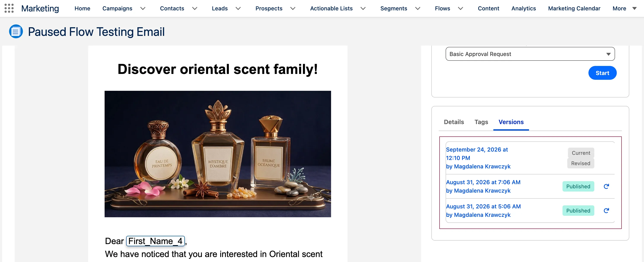The width and height of the screenshot is (644, 262).
Task: Click the Revised status badge
Action: (x=580, y=163)
